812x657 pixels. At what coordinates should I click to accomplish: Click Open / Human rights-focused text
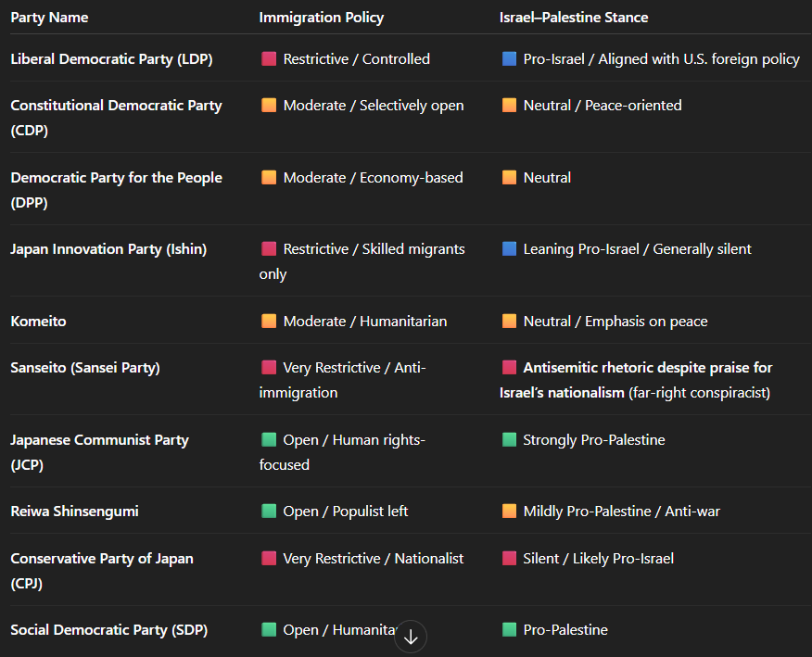click(342, 452)
